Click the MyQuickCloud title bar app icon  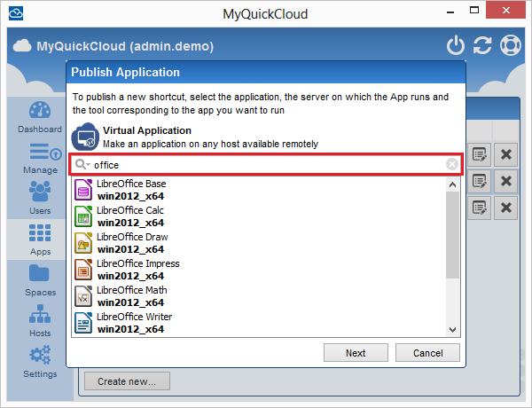pos(16,13)
